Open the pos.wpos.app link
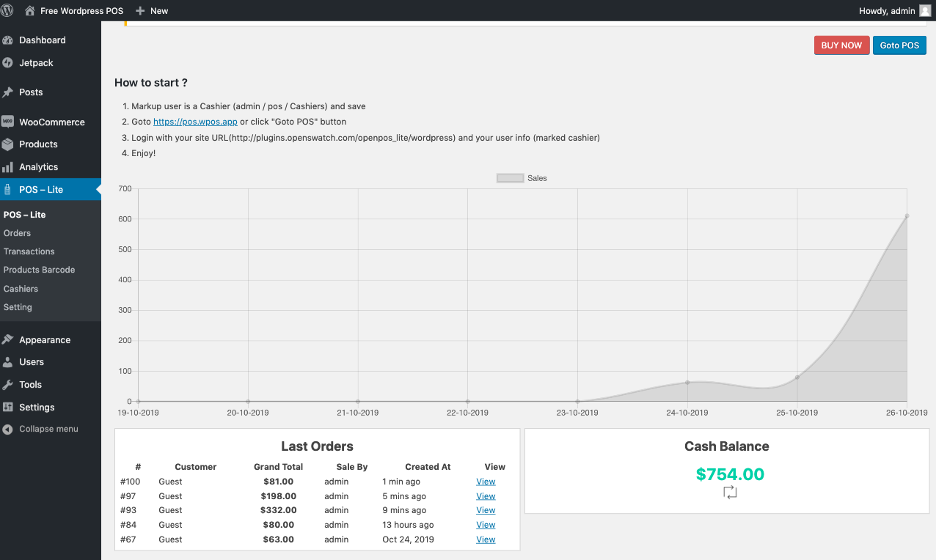The image size is (936, 560). (x=195, y=122)
